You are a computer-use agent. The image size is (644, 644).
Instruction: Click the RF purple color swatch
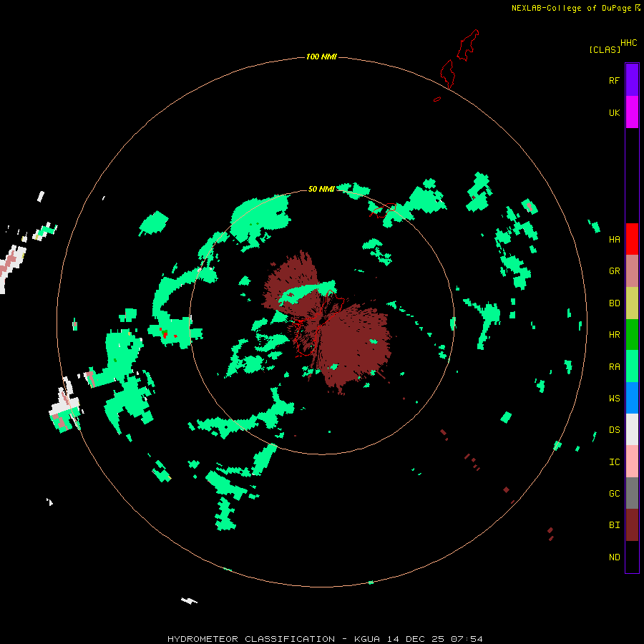tap(632, 80)
